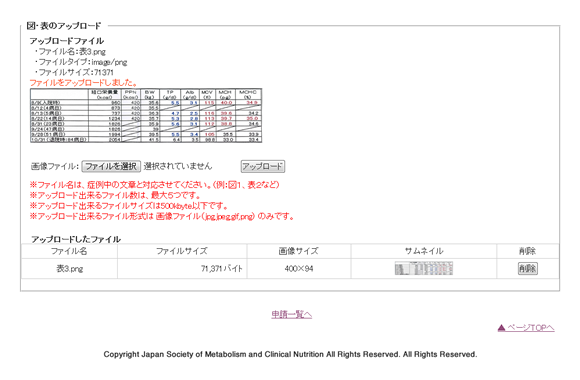Click the ファイルタイプ:image/png info line
580x380 pixels.
80,62
